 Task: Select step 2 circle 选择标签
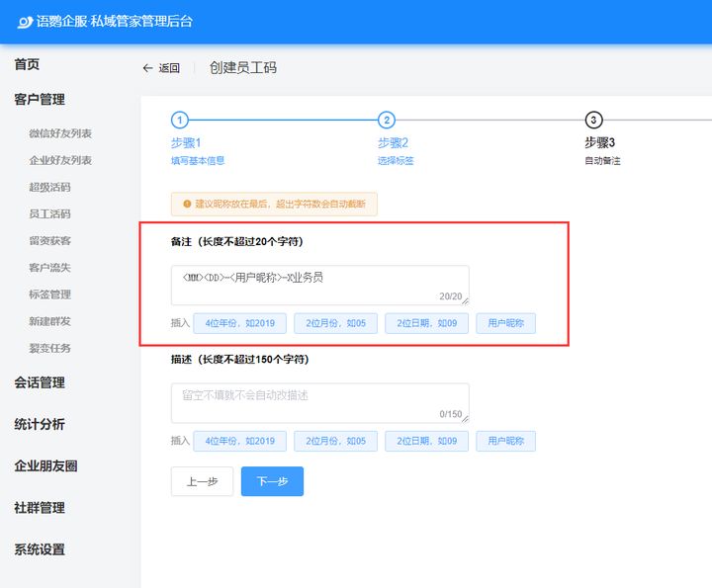[387, 120]
